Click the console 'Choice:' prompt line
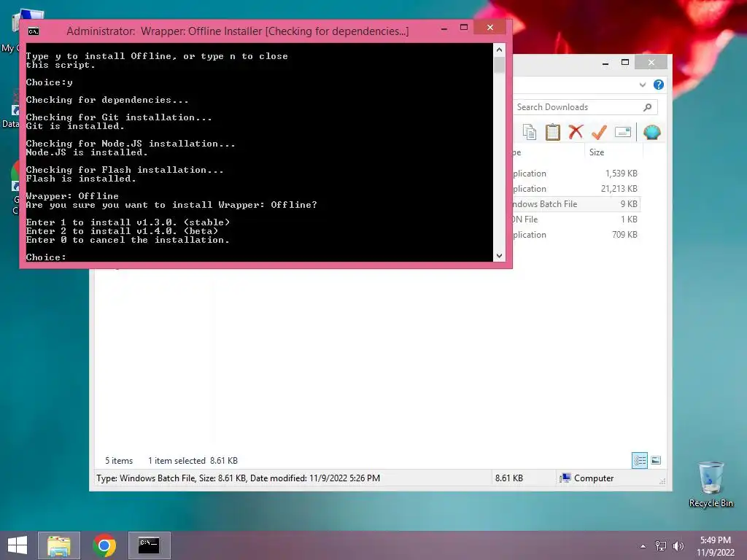This screenshot has height=560, width=747. coord(46,257)
